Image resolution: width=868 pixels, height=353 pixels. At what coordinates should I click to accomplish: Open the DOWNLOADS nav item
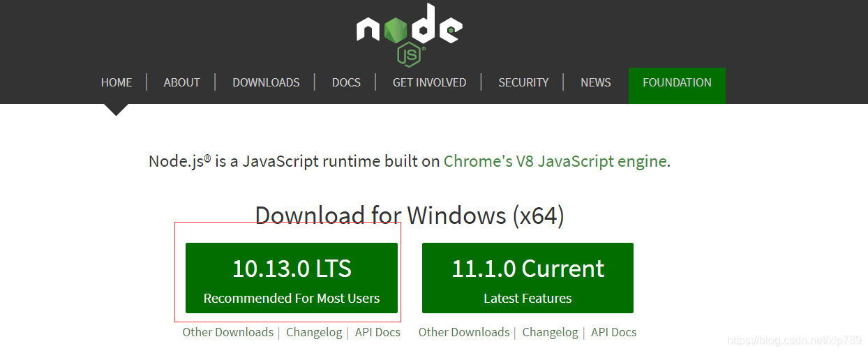click(266, 82)
